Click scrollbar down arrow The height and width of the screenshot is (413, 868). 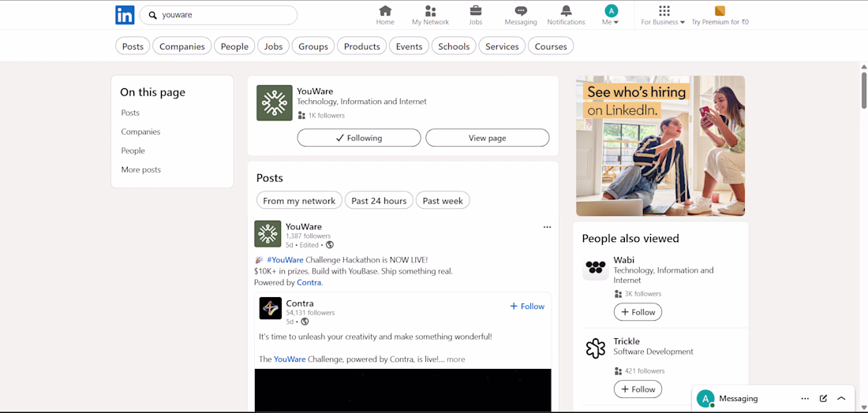click(x=864, y=408)
